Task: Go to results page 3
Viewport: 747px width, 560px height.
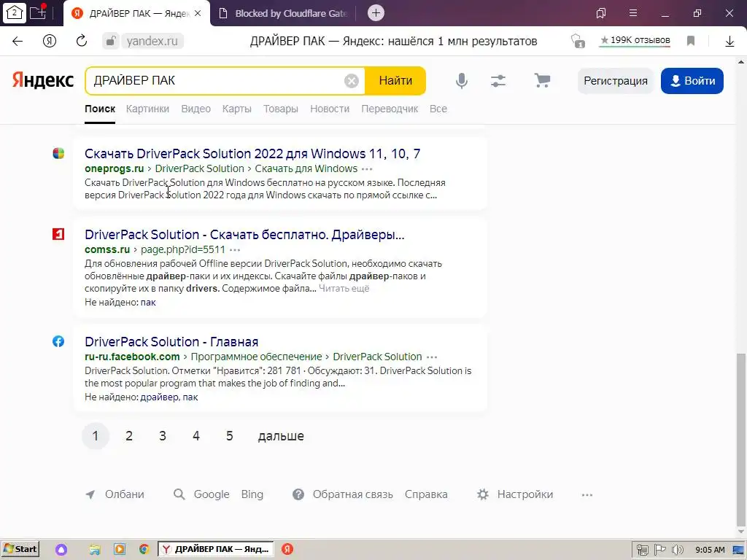Action: [x=163, y=436]
